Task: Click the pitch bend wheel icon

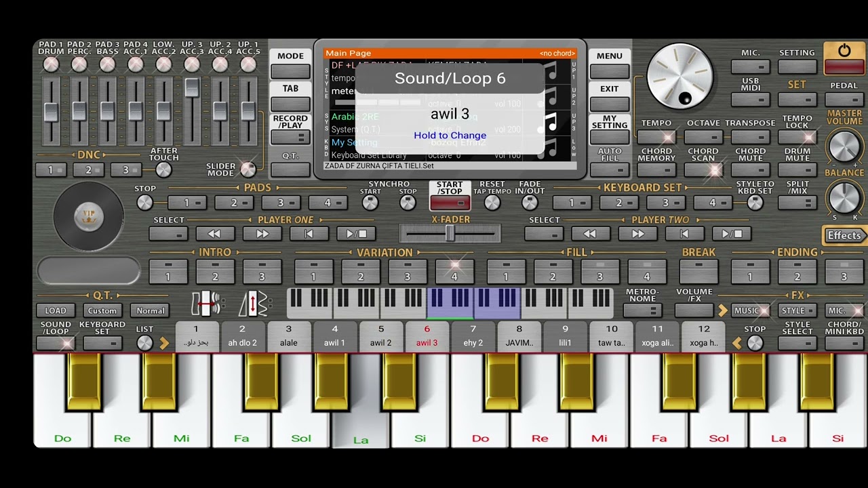Action: pyautogui.click(x=206, y=304)
